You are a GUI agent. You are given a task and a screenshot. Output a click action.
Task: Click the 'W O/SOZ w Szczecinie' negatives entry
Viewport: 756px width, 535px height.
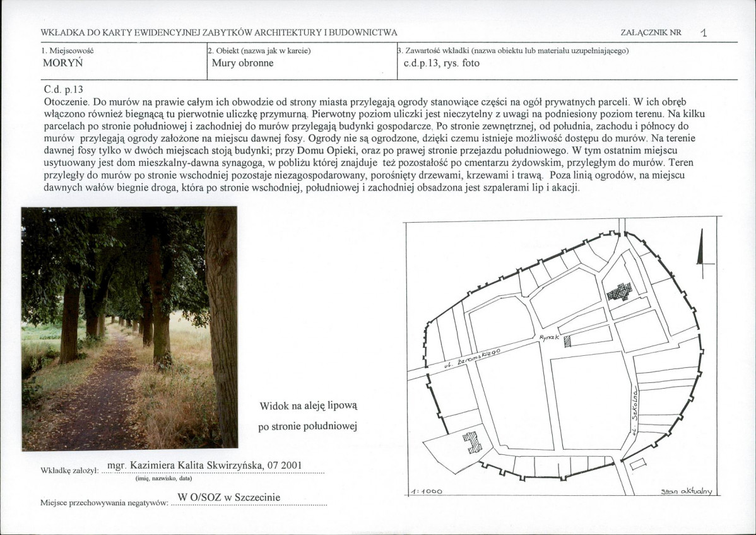point(228,497)
